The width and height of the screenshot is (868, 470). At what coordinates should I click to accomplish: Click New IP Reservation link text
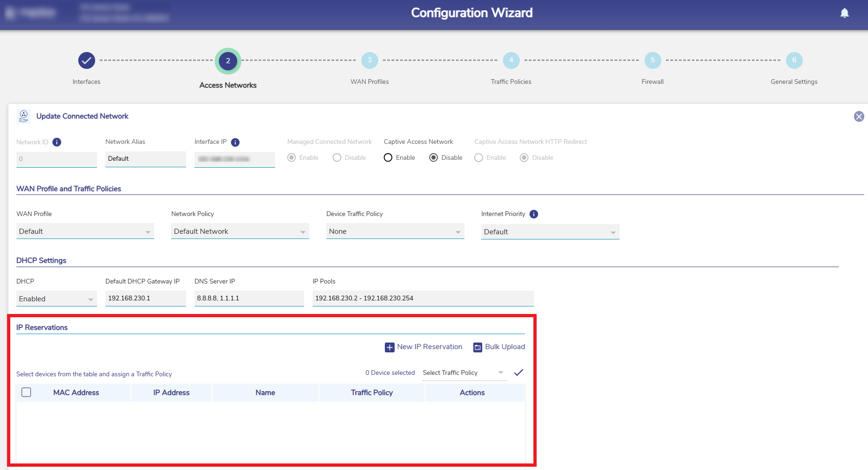[430, 347]
